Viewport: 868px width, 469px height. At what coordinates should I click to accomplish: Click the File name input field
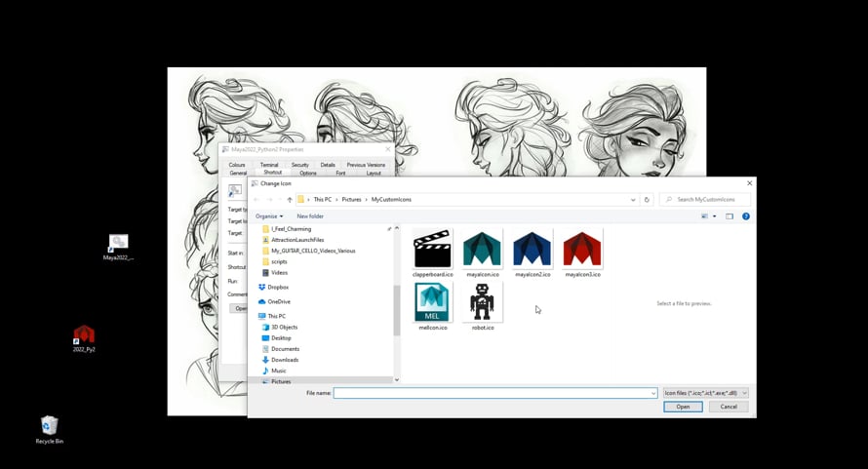click(493, 393)
